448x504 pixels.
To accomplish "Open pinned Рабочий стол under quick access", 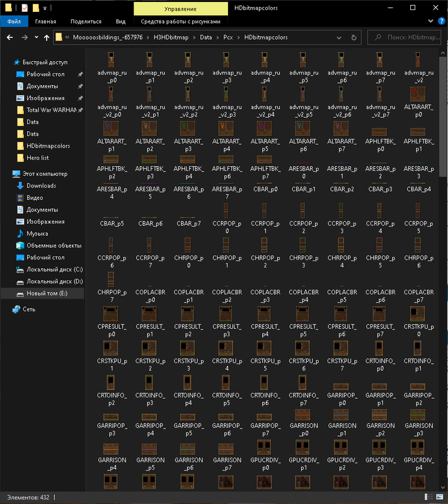I will 45,74.
